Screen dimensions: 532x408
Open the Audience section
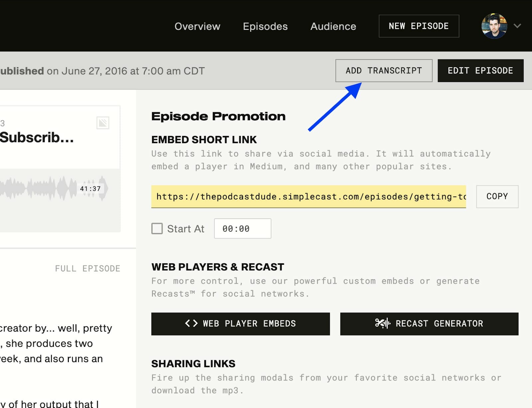pos(333,26)
